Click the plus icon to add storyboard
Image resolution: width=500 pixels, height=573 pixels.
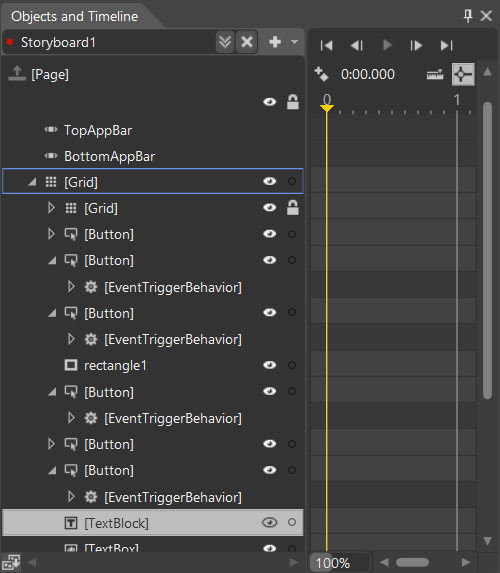pyautogui.click(x=275, y=42)
